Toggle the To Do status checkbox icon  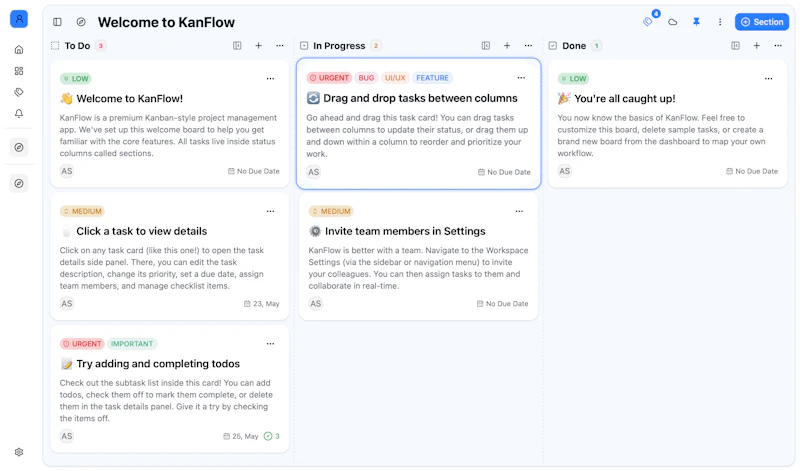pyautogui.click(x=55, y=45)
